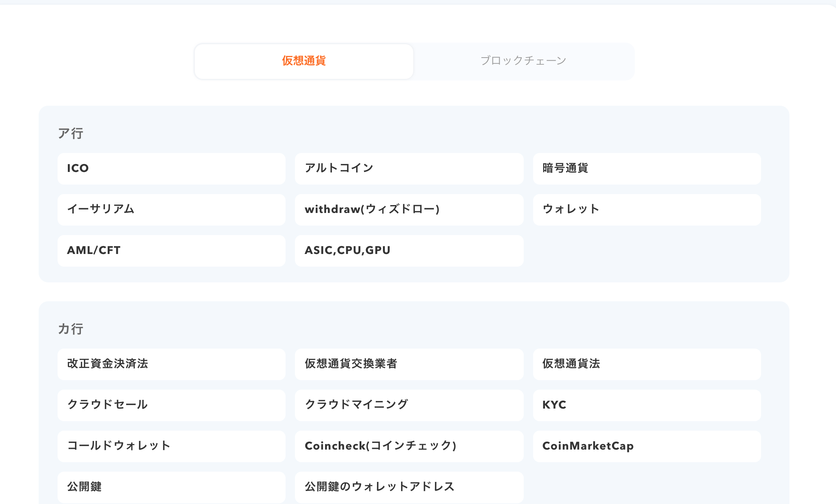Open the KYC entry
The height and width of the screenshot is (504, 836).
pyautogui.click(x=647, y=405)
